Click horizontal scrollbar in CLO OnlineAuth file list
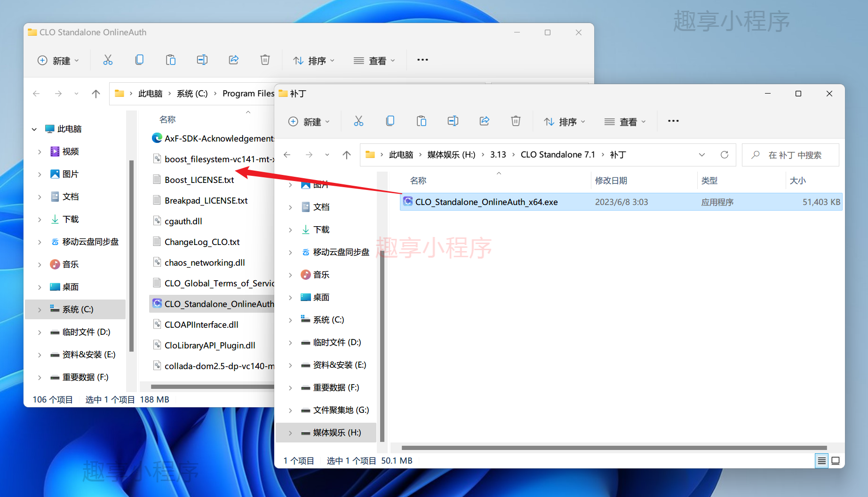This screenshot has width=868, height=497. point(212,387)
